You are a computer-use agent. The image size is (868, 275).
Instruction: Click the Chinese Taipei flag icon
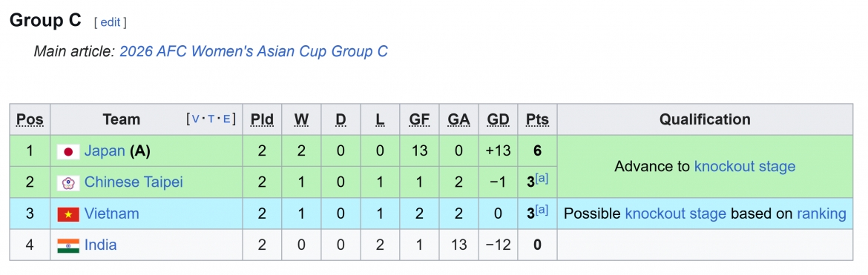point(69,182)
